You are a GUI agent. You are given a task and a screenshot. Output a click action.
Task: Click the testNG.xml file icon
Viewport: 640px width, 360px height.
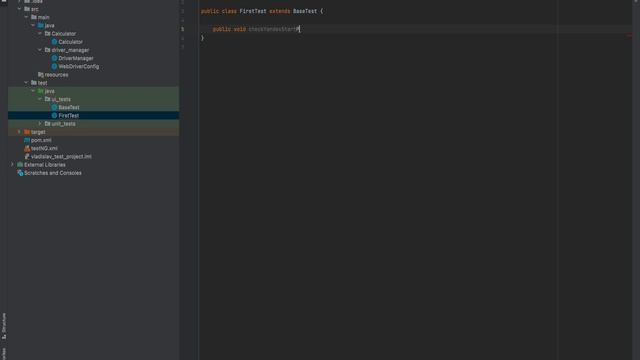point(27,148)
